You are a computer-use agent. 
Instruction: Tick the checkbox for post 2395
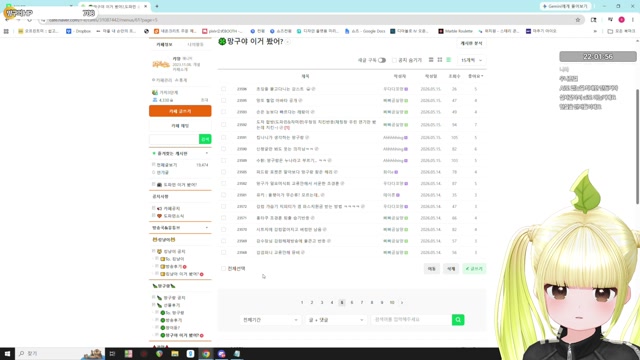[223, 100]
